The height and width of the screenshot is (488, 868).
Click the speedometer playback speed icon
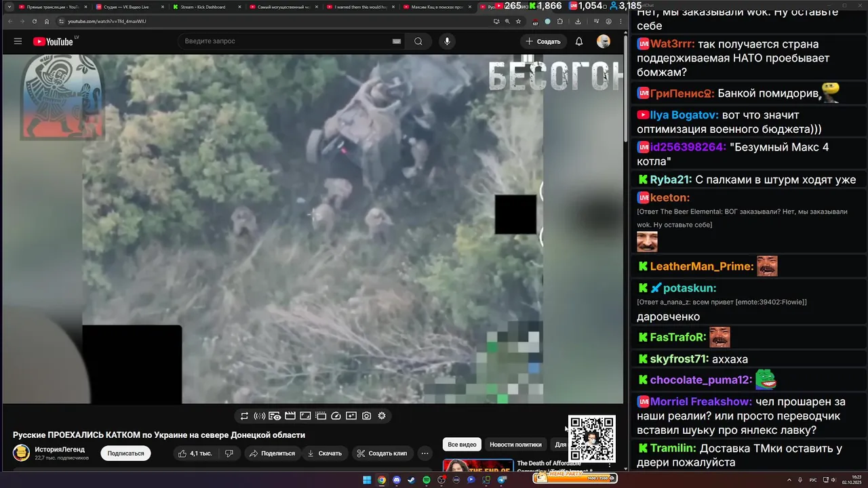coord(336,416)
